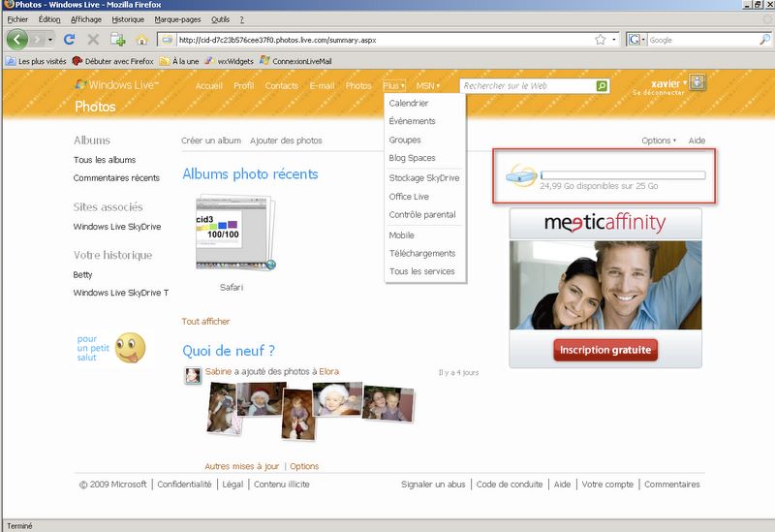Select Office Live in the Plus menu
The image size is (775, 532).
(409, 197)
